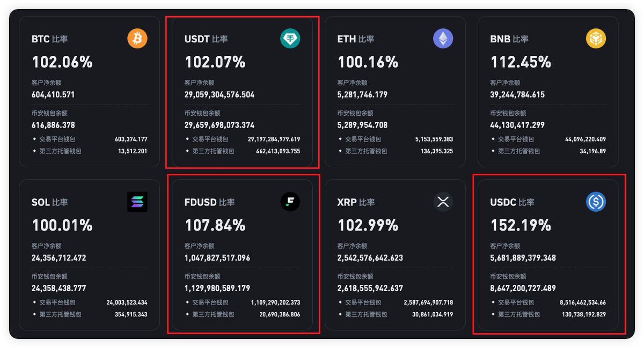Click SOL 币安钱包余额 amount 24,358,438.777
Image resolution: width=644 pixels, height=348 pixels.
(59, 288)
